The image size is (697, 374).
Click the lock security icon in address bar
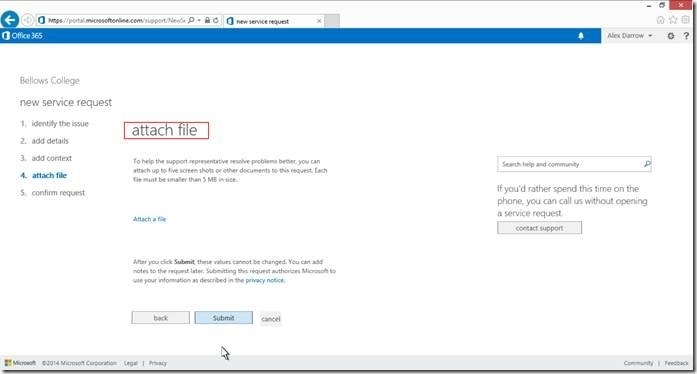tap(207, 20)
